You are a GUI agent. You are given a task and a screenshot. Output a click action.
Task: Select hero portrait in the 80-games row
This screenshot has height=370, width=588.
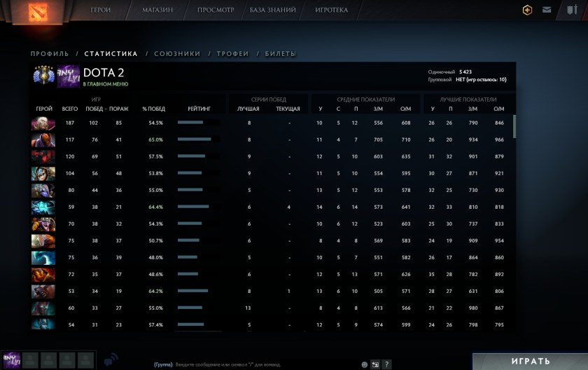pos(43,191)
